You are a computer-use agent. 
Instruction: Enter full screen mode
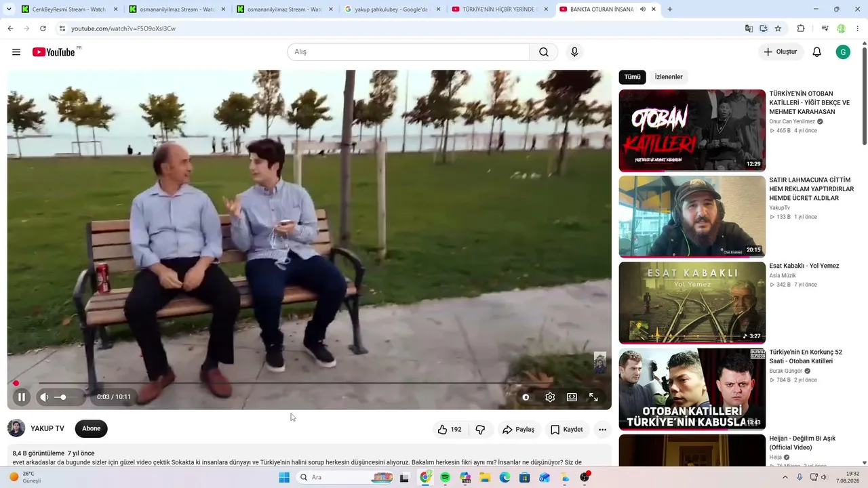(x=593, y=397)
